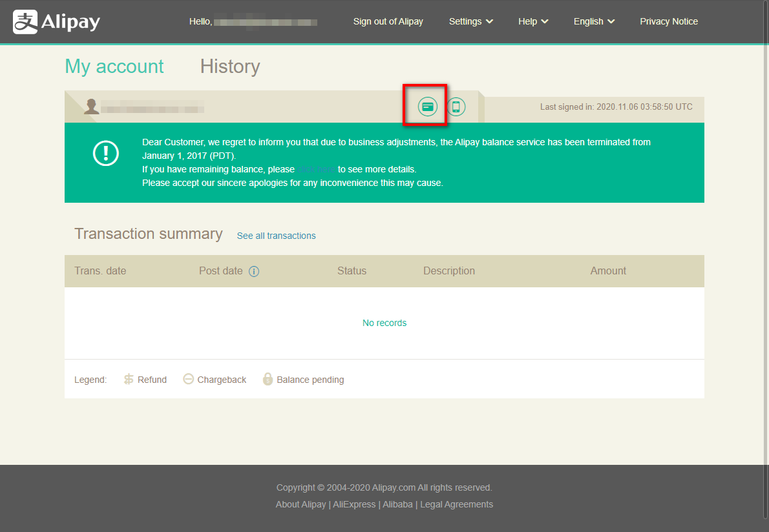Click the No records text
This screenshot has width=769, height=532.
(384, 323)
